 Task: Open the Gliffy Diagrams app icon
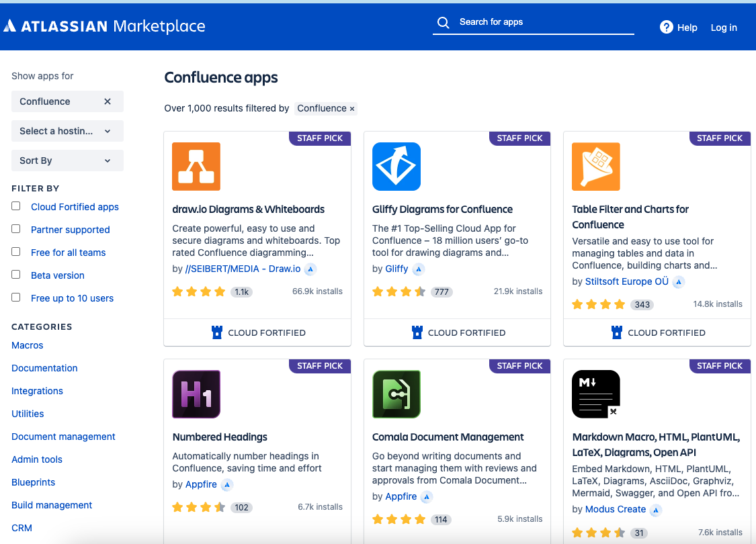[396, 167]
